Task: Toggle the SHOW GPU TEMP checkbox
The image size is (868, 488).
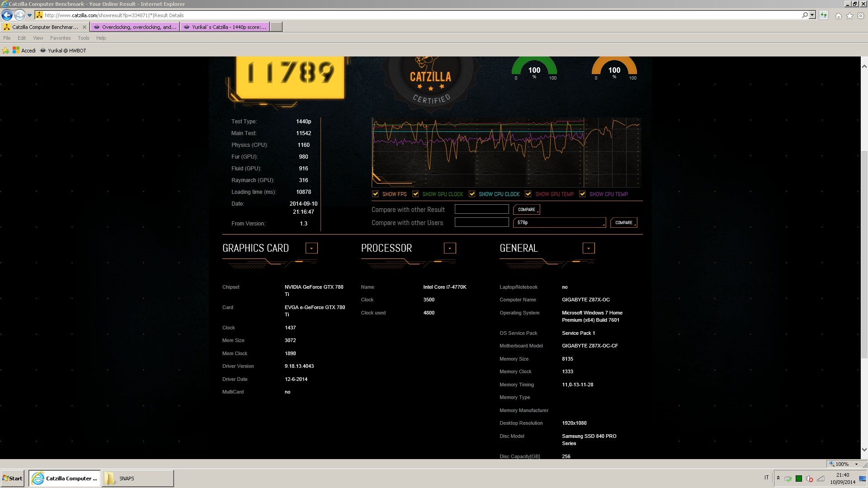Action: click(528, 194)
